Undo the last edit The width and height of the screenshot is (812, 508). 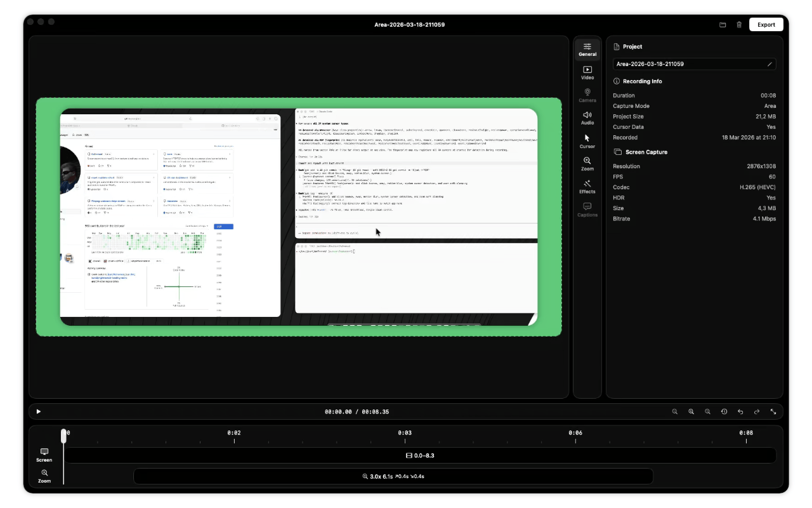tap(740, 411)
